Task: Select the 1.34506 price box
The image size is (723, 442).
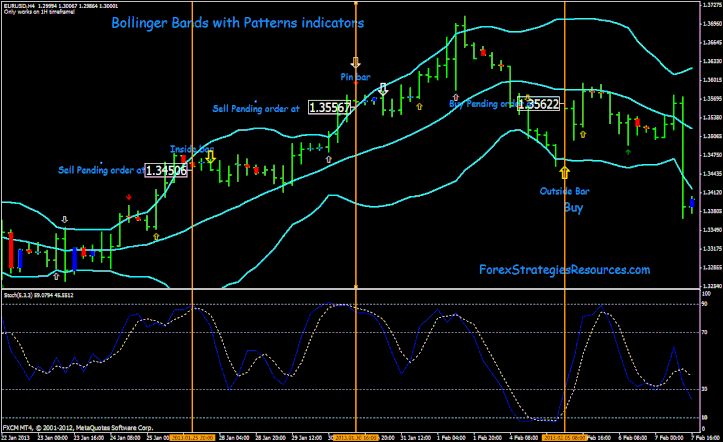Action: tap(166, 171)
